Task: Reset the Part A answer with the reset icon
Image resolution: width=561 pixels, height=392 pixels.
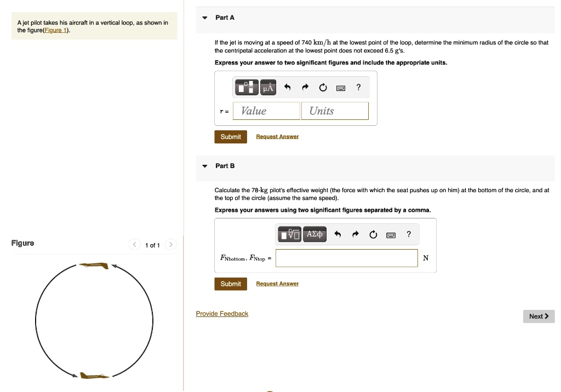Action: click(x=323, y=87)
